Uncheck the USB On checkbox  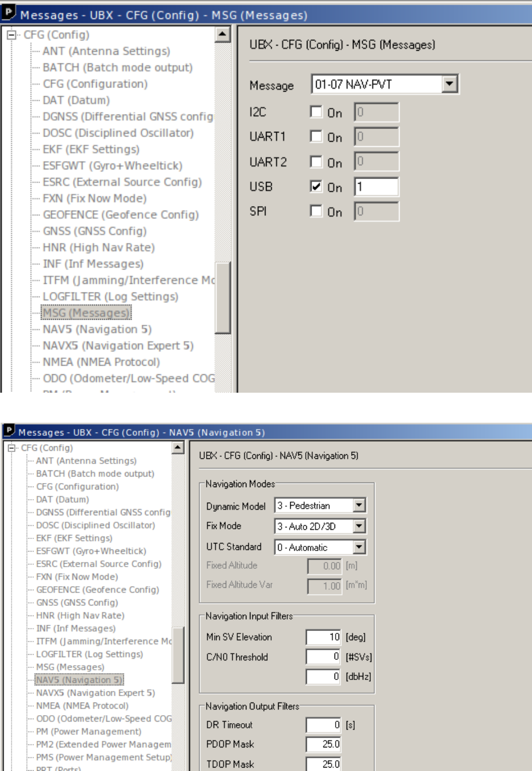click(x=316, y=185)
